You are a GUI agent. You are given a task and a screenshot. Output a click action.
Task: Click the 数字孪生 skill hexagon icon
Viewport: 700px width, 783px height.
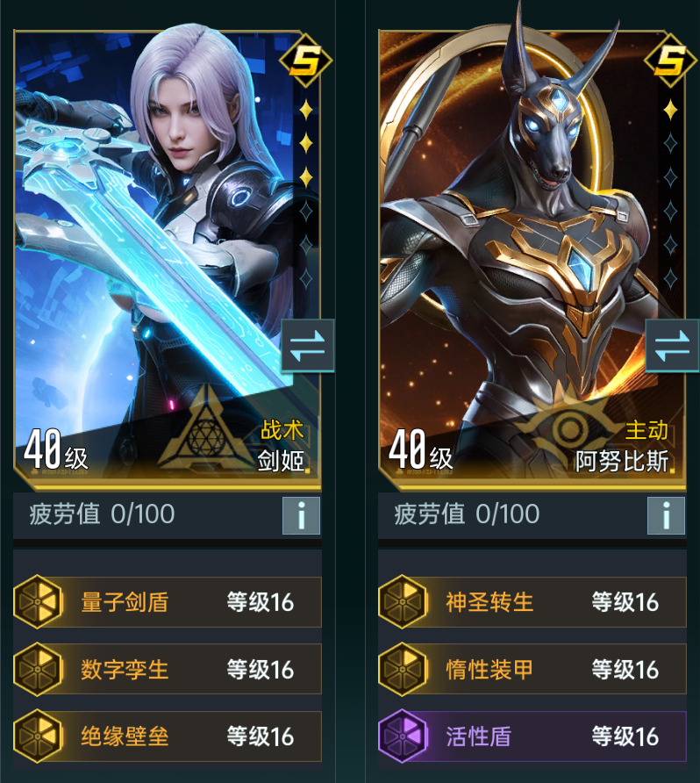38,669
